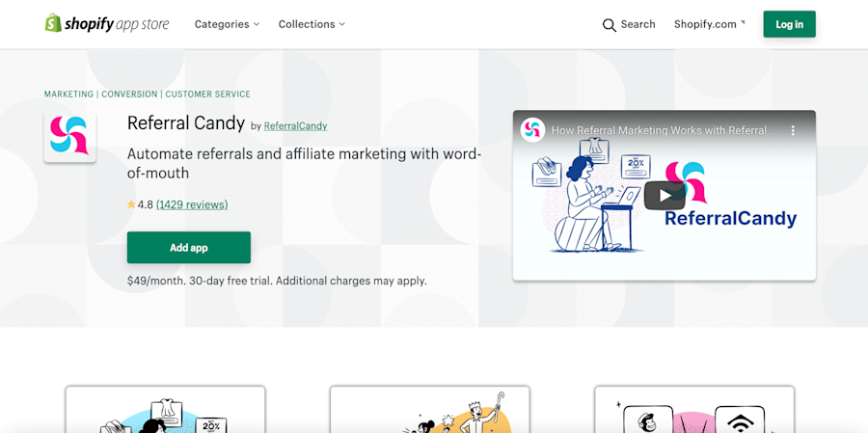
Task: Open the 1429 reviews link
Action: tap(192, 204)
